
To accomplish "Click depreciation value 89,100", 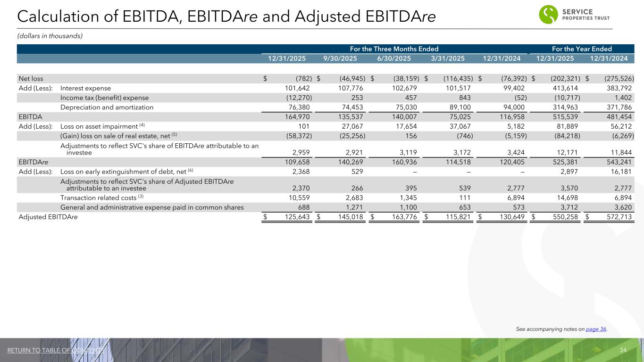I will tap(460, 107).
